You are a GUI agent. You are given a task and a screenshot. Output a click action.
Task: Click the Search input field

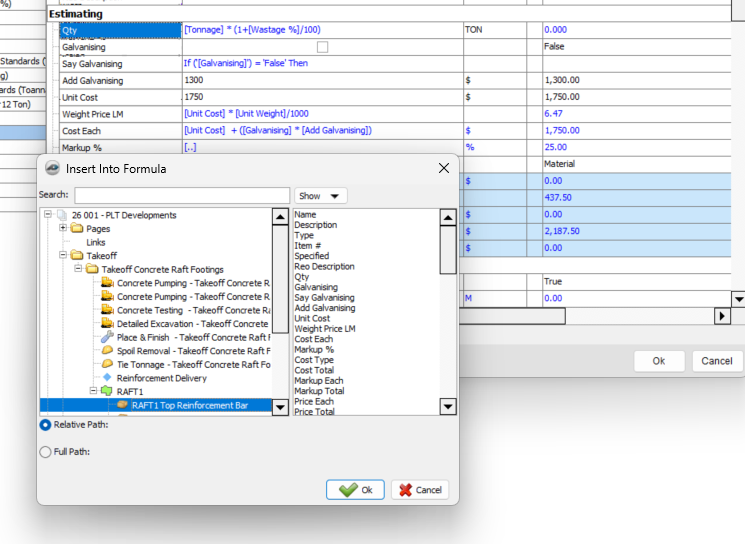click(x=181, y=195)
